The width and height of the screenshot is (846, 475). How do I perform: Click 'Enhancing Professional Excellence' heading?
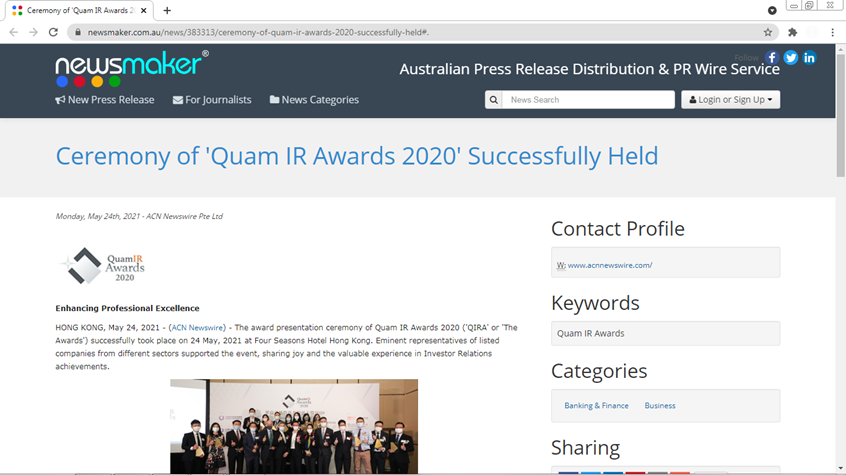click(x=127, y=308)
